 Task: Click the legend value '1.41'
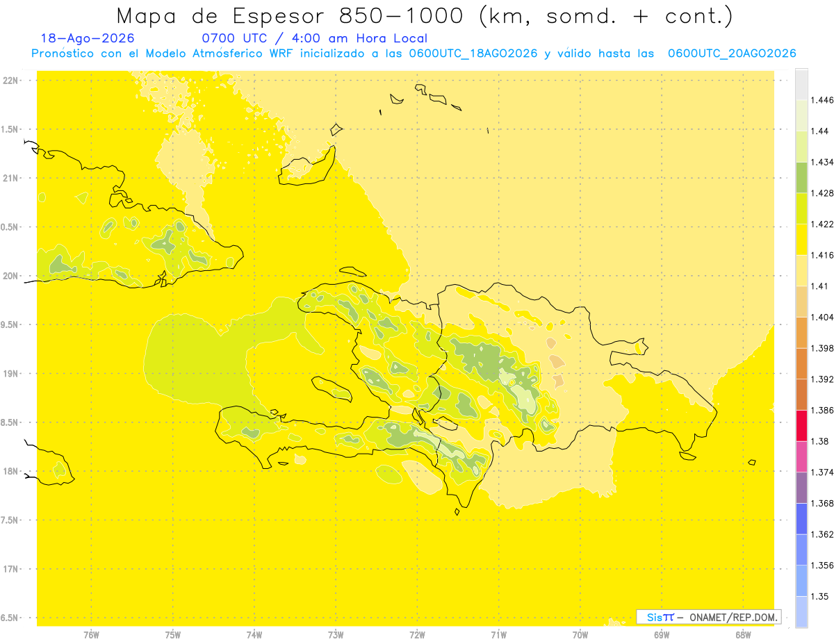pos(819,286)
